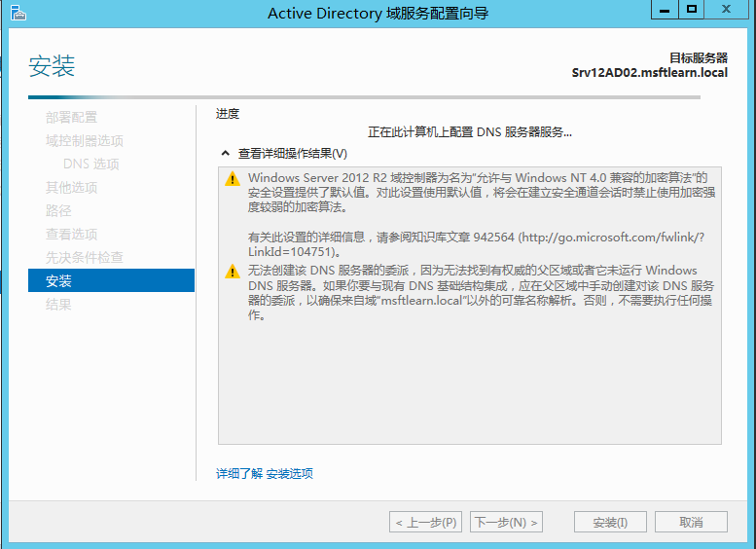
Task: Click the Srv12AD02.msftlearn.local server name
Action: pos(649,72)
